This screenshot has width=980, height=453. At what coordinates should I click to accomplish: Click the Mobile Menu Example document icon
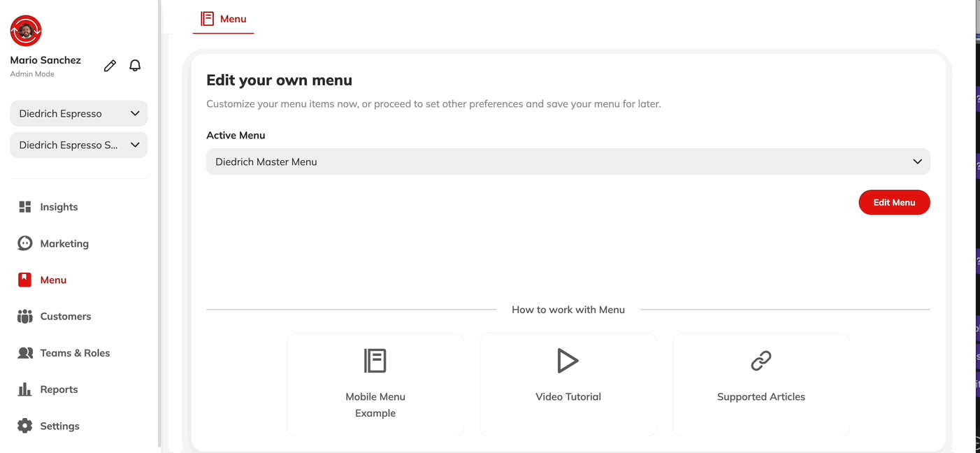[x=375, y=361]
